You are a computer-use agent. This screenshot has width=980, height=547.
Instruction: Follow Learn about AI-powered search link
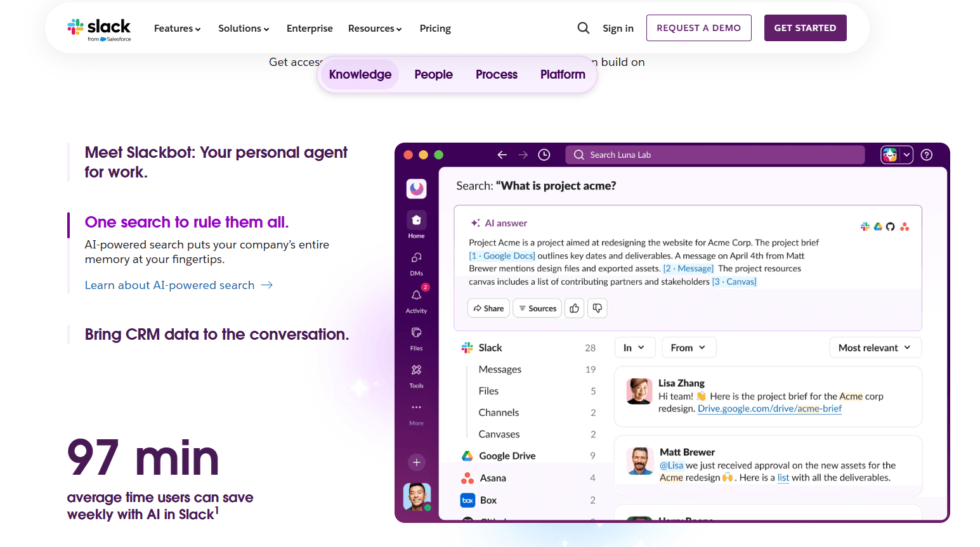(179, 285)
